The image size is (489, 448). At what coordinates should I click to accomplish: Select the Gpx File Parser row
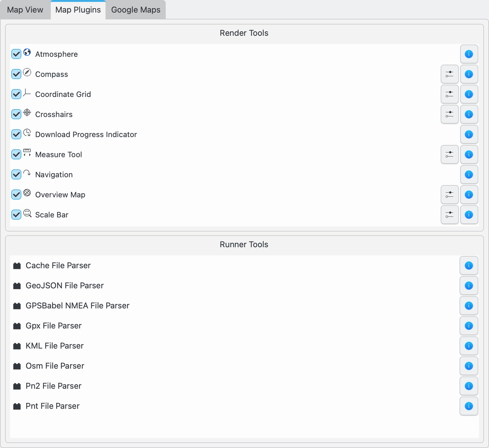[54, 326]
